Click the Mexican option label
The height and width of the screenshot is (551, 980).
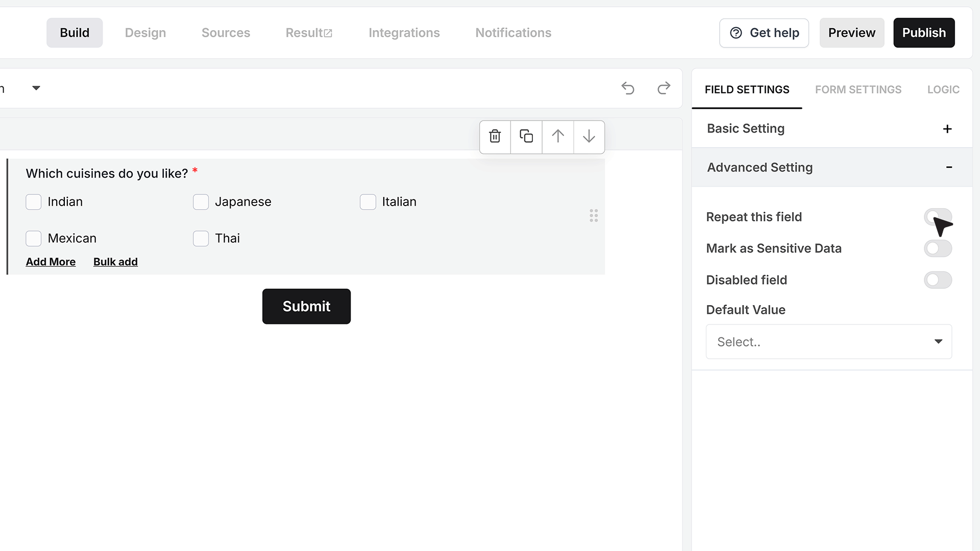click(x=72, y=238)
